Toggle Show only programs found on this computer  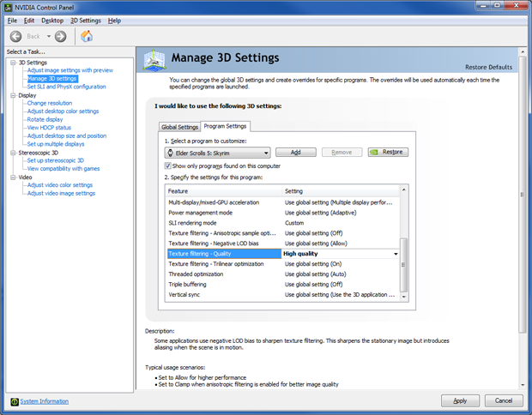[x=167, y=165]
